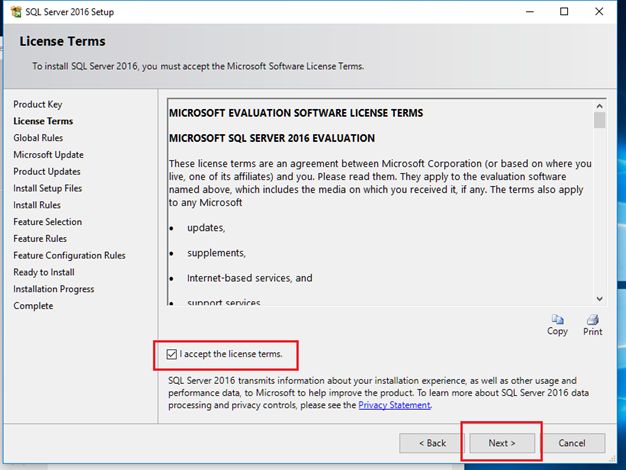
Task: Select Complete step in sidebar
Action: pyautogui.click(x=33, y=305)
